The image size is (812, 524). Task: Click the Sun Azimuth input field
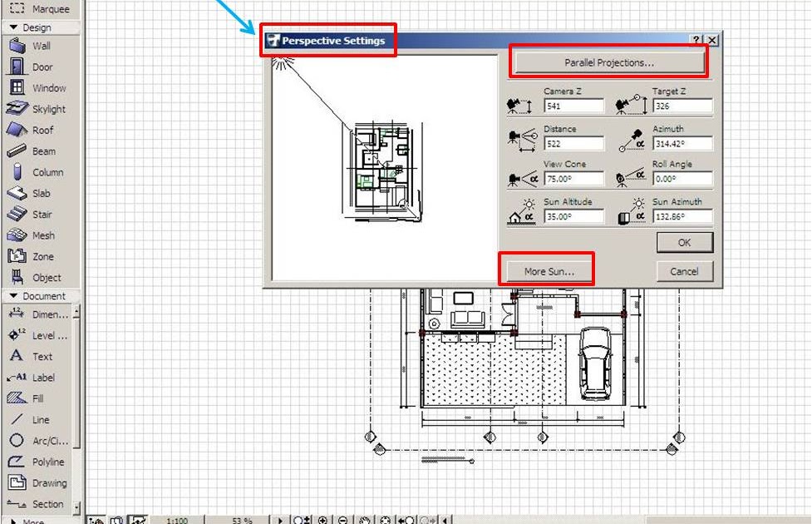[682, 216]
